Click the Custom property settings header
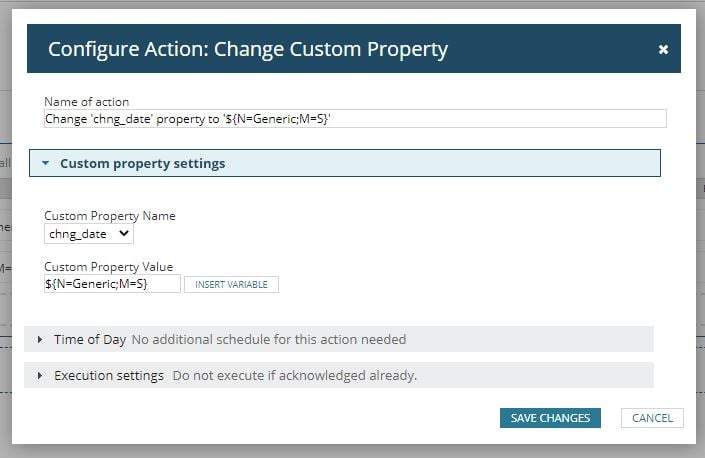705x458 pixels. (x=143, y=163)
